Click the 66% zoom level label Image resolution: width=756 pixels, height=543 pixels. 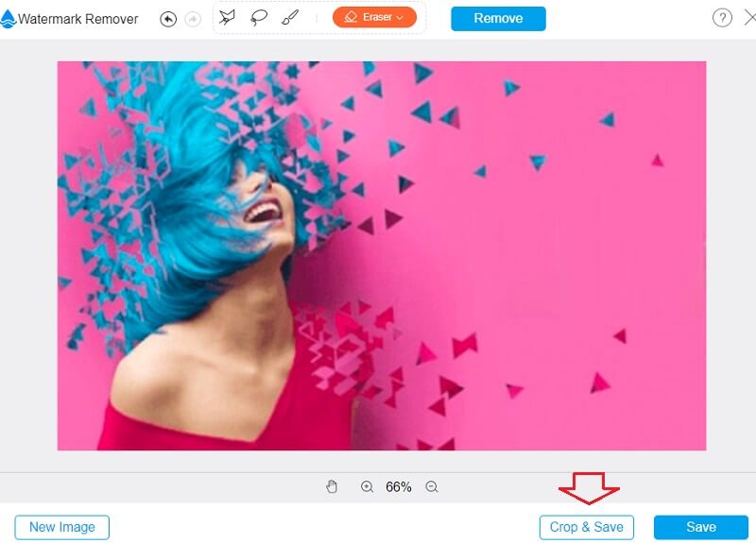398,487
